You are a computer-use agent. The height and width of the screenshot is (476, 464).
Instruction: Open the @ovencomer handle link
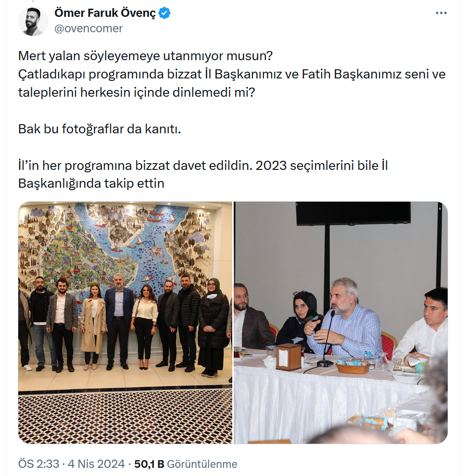click(x=88, y=28)
